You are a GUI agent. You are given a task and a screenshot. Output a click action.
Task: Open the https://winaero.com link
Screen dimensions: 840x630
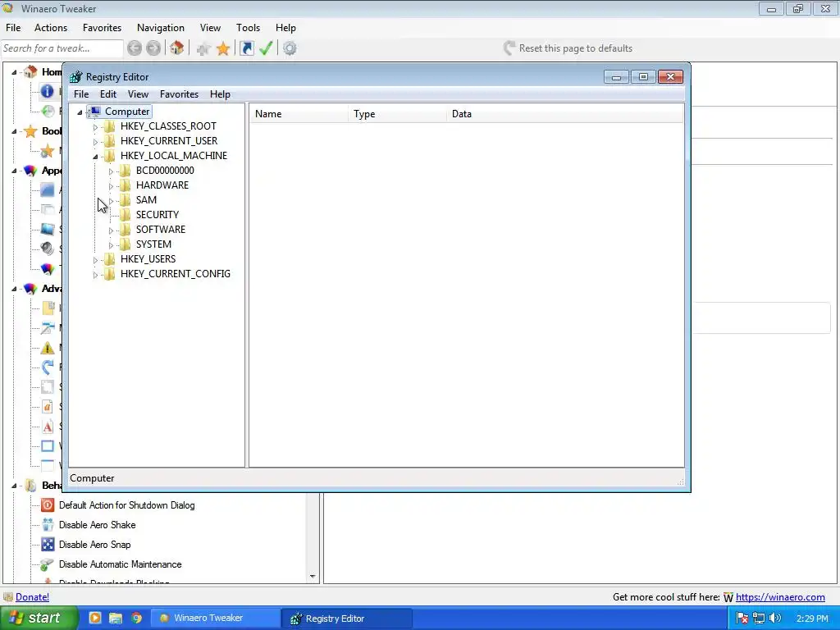pos(780,597)
